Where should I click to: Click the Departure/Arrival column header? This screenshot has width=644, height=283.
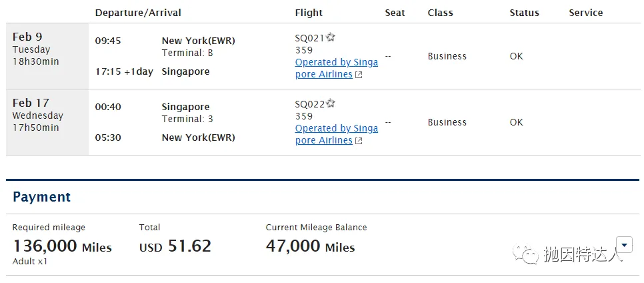click(138, 13)
